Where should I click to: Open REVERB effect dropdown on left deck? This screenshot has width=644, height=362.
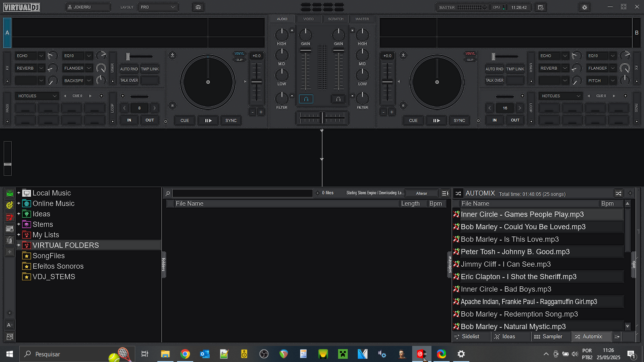coord(41,68)
